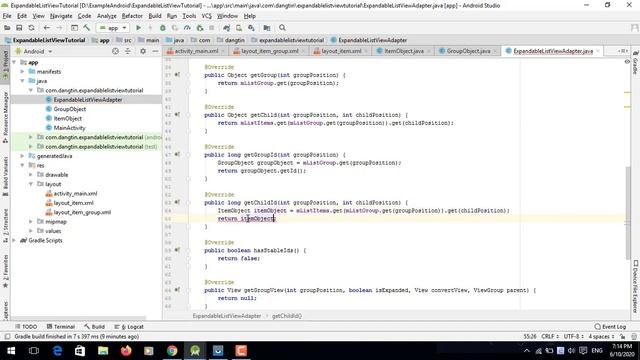
Task: Open the Event Log
Action: click(x=610, y=327)
